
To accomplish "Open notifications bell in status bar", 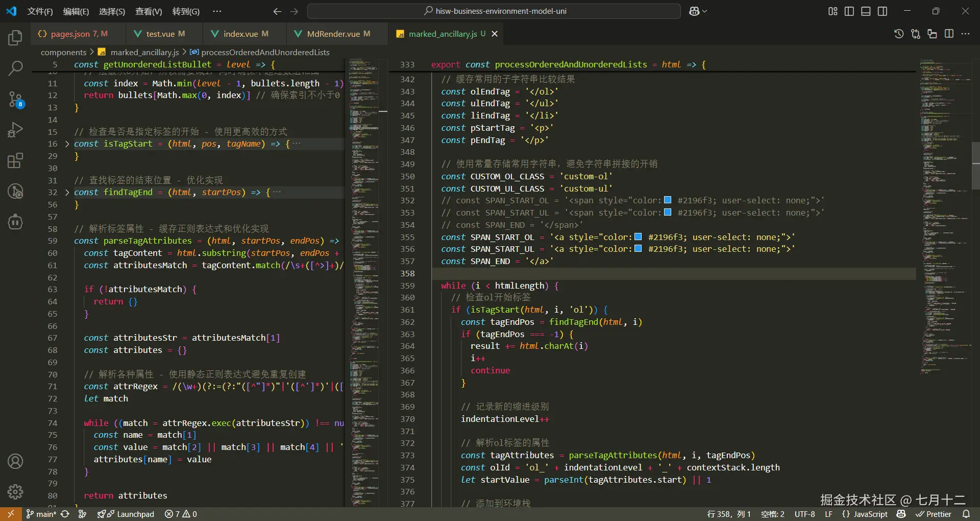I will [966, 514].
